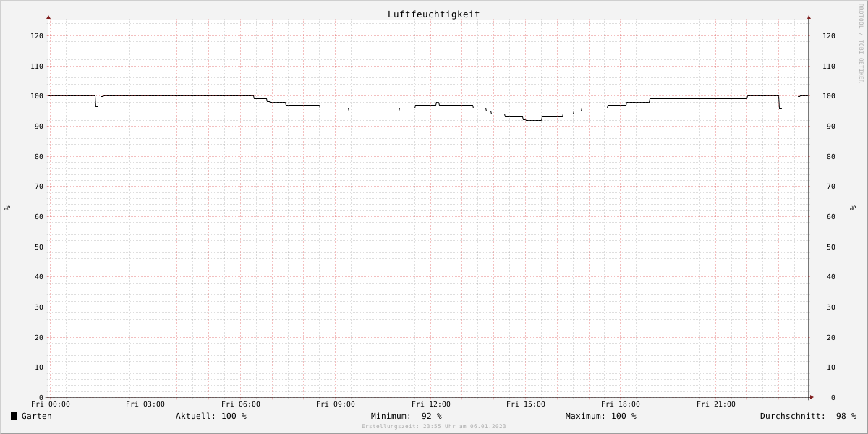Click the "100" label on the left axis
This screenshot has height=434, width=868.
37,96
